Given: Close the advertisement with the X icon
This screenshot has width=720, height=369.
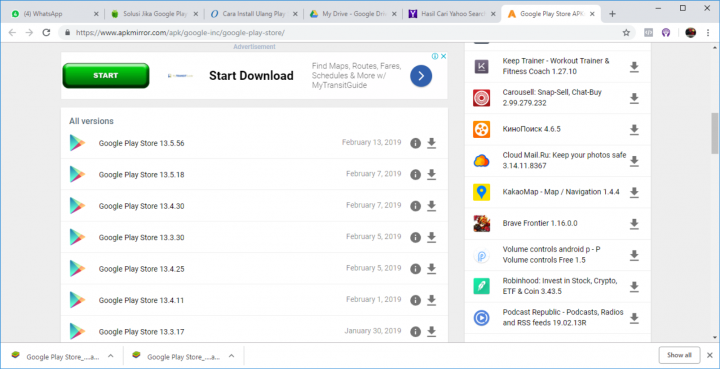Looking at the screenshot, I should 444,56.
